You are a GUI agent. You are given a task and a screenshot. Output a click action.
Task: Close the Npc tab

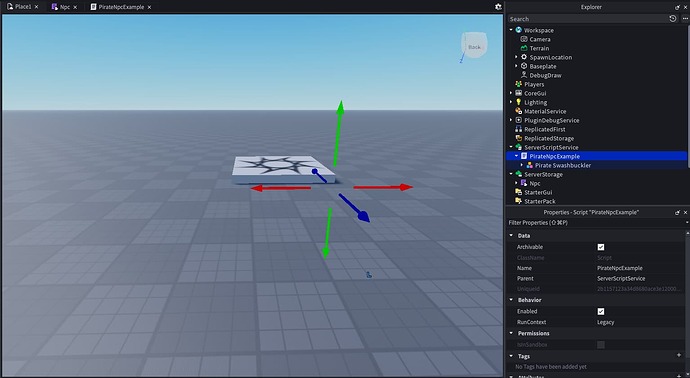coord(75,7)
